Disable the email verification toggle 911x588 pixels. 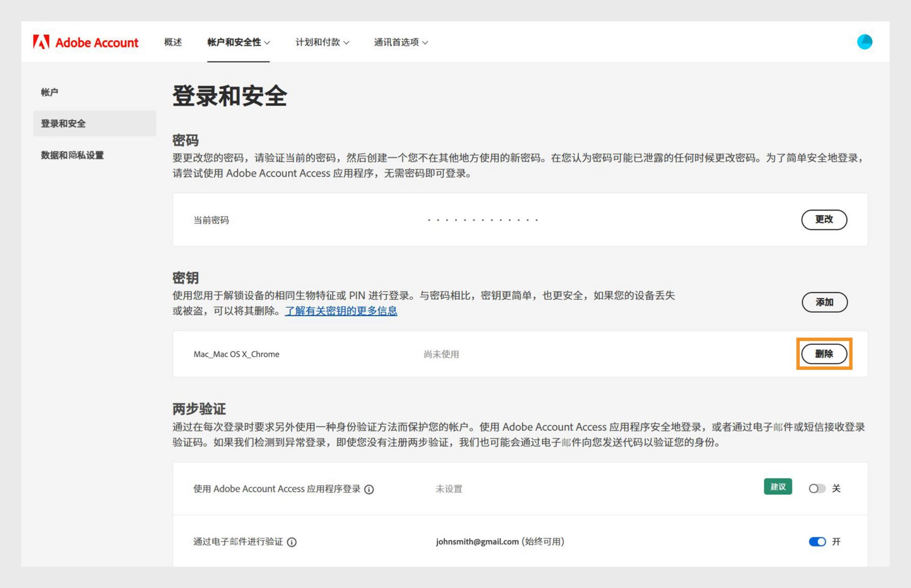pyautogui.click(x=817, y=542)
